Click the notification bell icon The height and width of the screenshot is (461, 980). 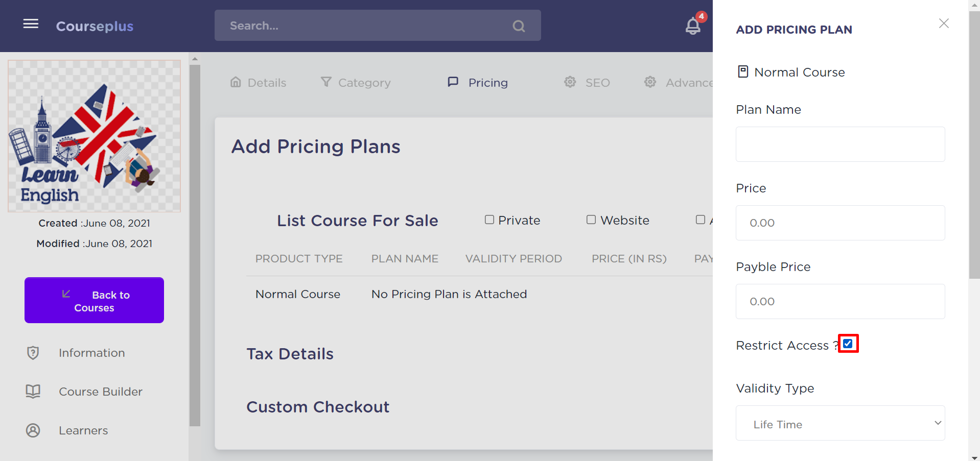click(x=693, y=26)
